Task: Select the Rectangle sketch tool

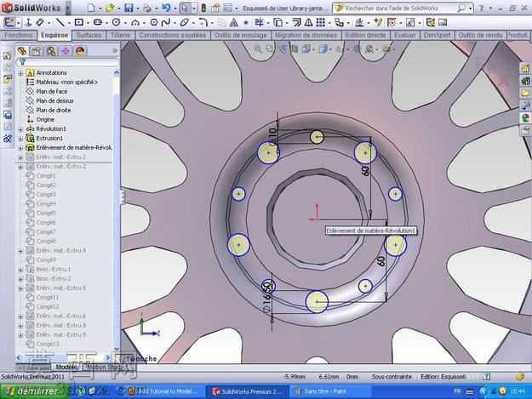Action: pyautogui.click(x=79, y=23)
